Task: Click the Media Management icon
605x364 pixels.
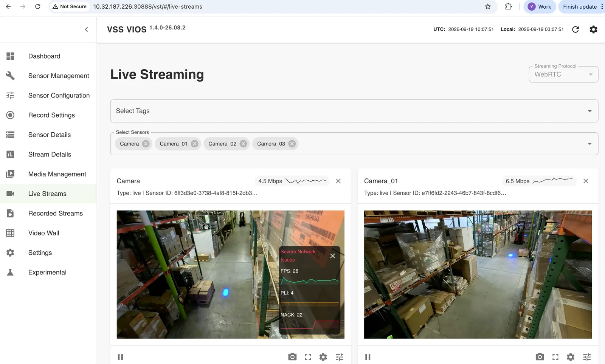Action: click(x=10, y=174)
